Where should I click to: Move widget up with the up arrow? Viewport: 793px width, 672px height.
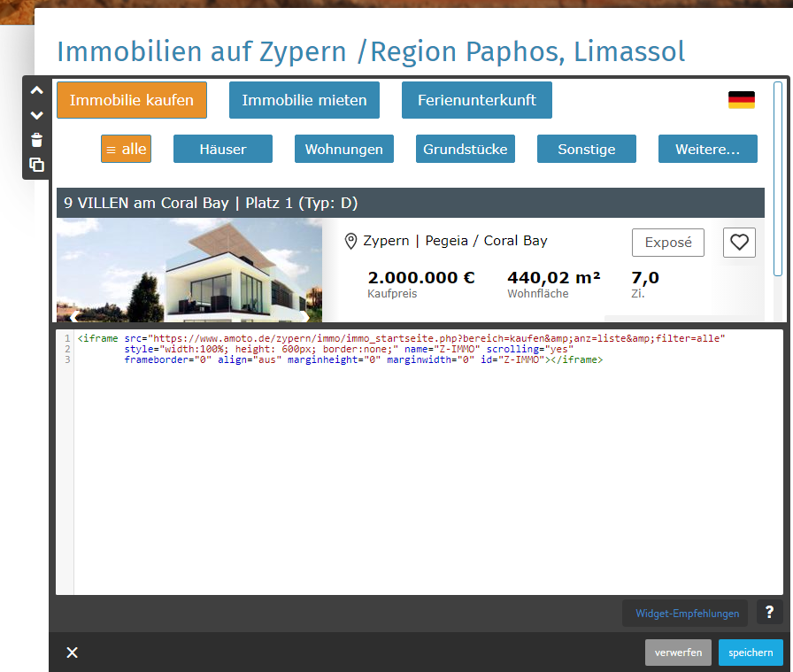point(36,90)
